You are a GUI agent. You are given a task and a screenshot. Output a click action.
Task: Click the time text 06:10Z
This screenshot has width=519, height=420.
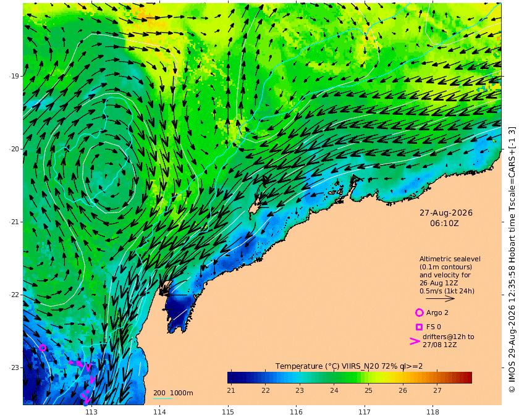(x=444, y=224)
